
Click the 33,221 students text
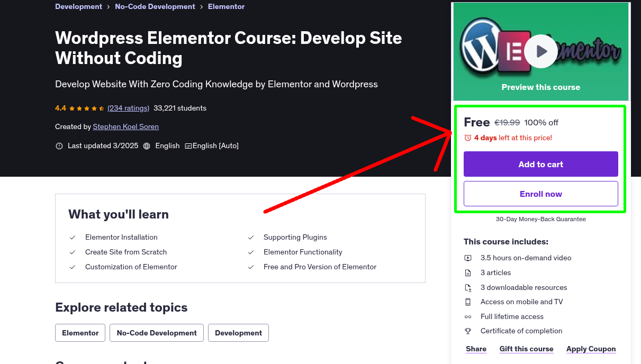[x=180, y=108]
